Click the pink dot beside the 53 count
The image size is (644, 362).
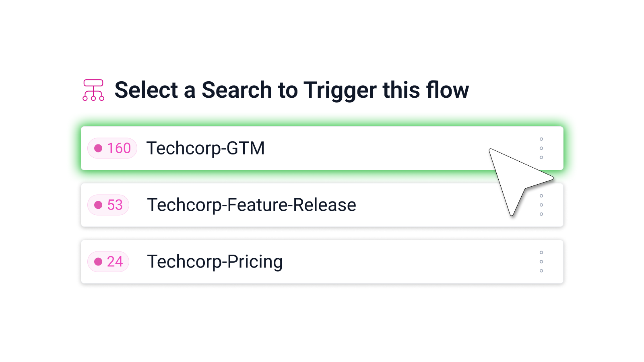pos(99,205)
